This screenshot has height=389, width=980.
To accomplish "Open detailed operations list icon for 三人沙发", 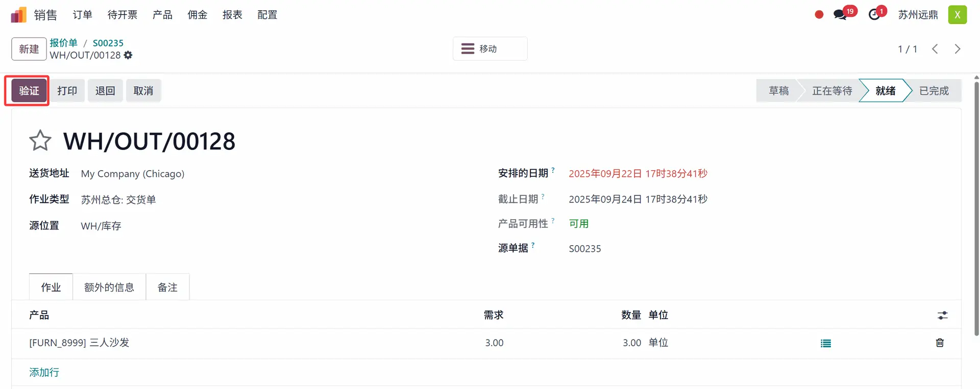I will [x=825, y=343].
